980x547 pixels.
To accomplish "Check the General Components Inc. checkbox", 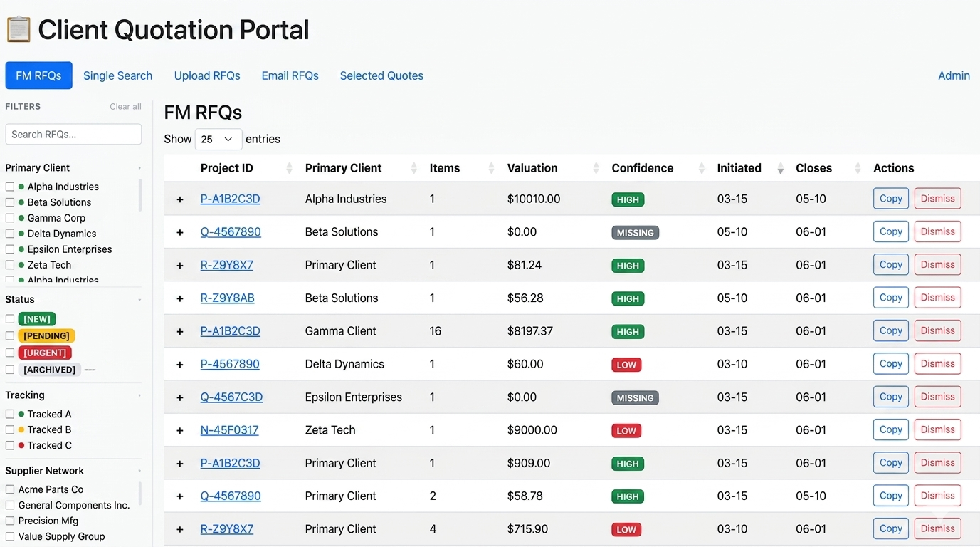I will (x=10, y=505).
